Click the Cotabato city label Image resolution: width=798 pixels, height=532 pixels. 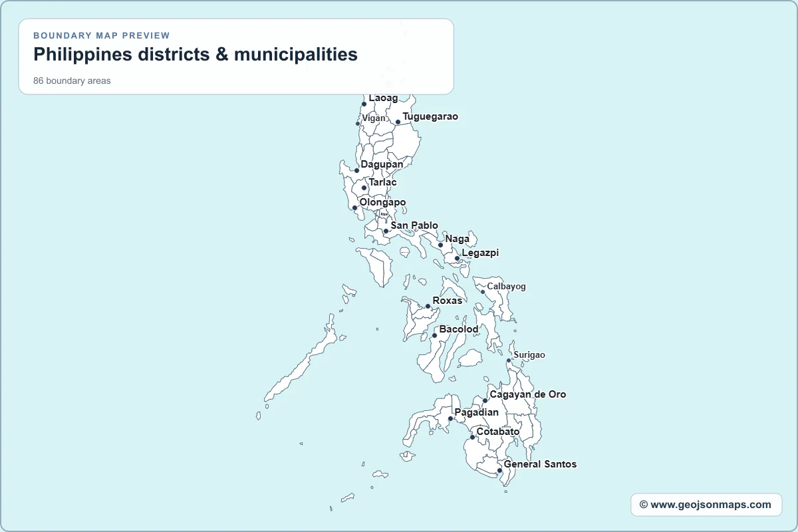tap(498, 432)
